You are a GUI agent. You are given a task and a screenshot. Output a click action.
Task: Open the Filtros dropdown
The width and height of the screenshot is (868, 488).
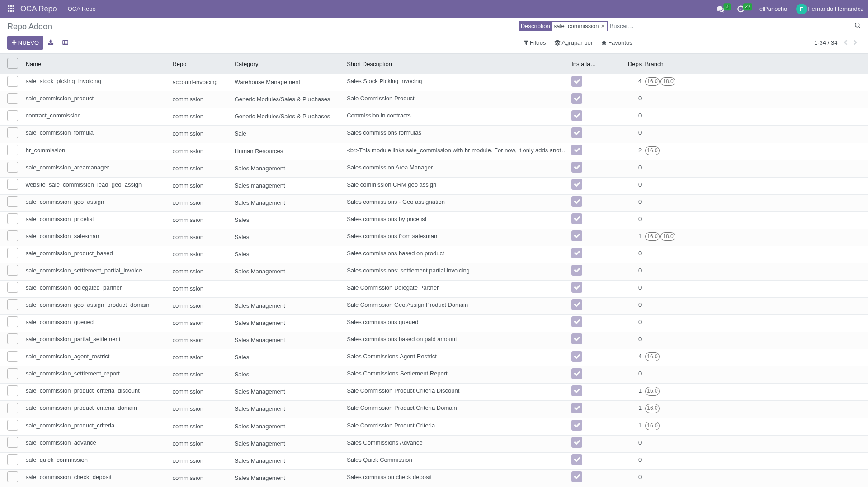(x=535, y=43)
